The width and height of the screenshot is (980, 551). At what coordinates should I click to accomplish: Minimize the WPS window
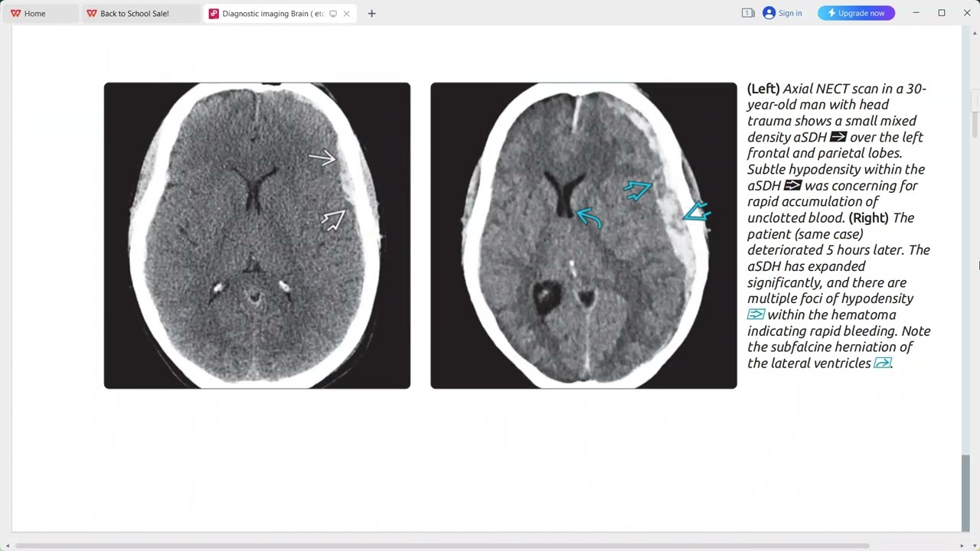click(x=916, y=13)
